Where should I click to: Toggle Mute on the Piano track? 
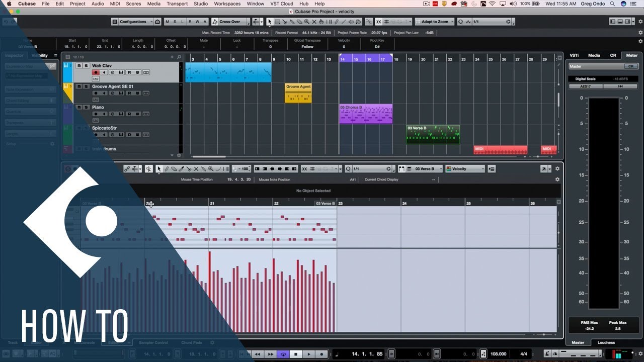[79, 107]
